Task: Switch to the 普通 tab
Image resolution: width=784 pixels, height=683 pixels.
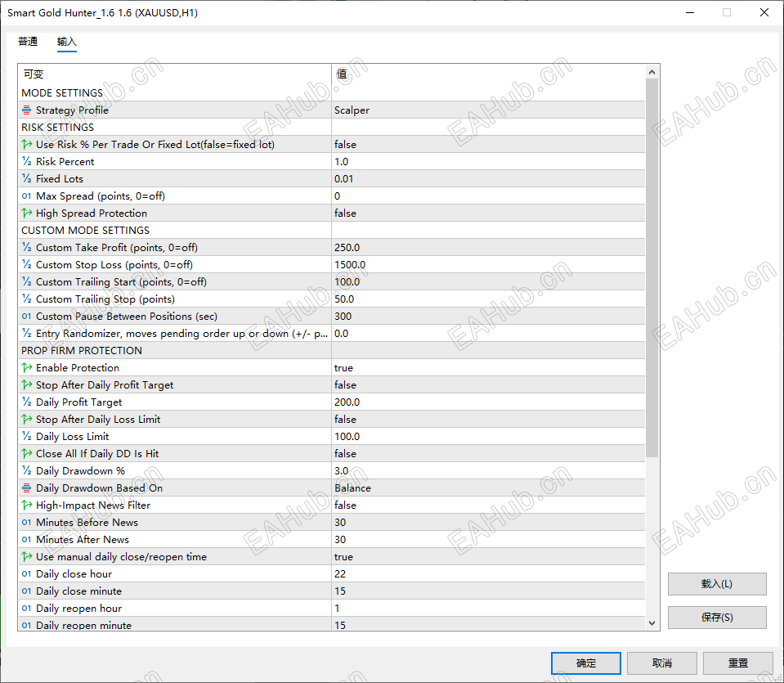Action: click(28, 42)
